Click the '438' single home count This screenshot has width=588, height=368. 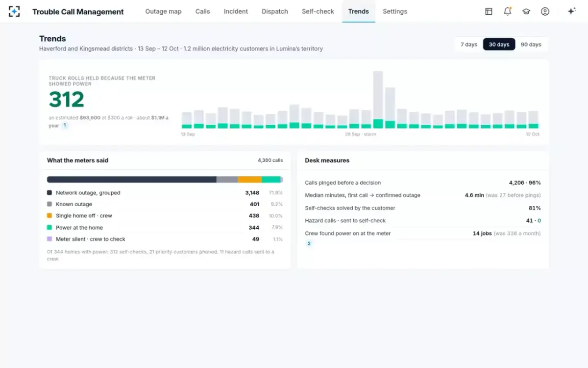coord(254,215)
